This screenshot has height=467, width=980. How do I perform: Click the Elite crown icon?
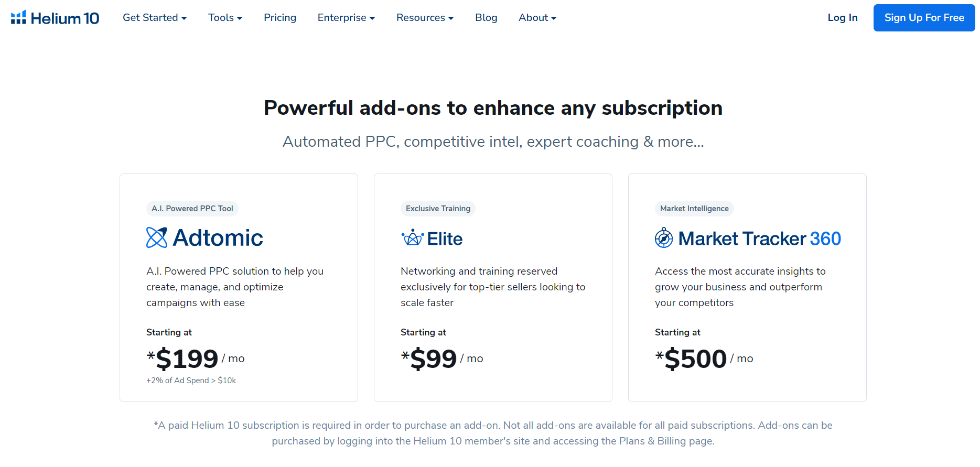[x=412, y=237]
